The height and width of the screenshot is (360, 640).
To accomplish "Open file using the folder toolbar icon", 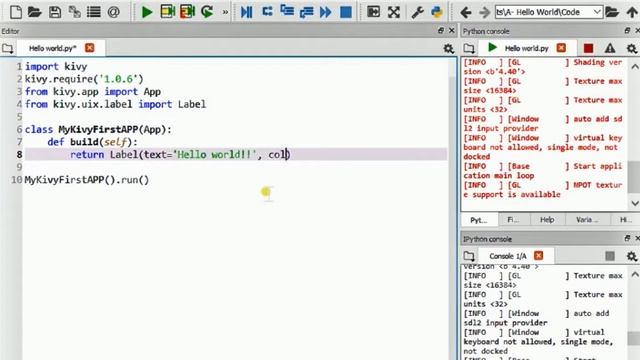I will (x=35, y=12).
